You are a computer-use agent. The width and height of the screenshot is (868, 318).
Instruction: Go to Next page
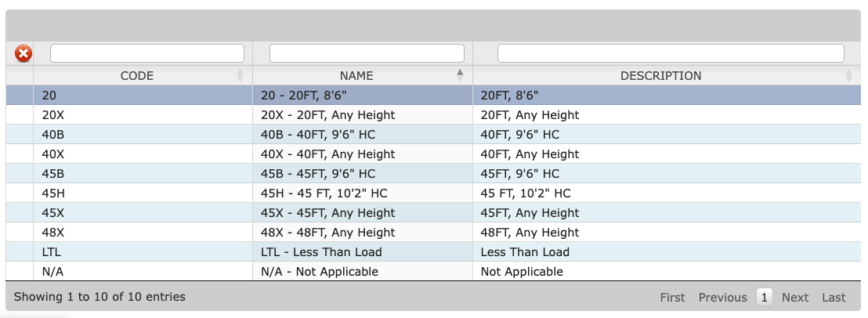[794, 298]
